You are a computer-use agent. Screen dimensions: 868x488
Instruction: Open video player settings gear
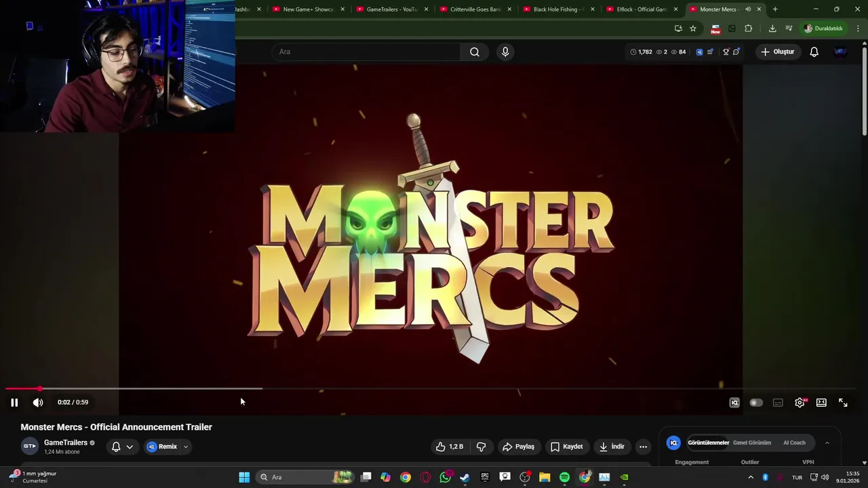tap(800, 403)
